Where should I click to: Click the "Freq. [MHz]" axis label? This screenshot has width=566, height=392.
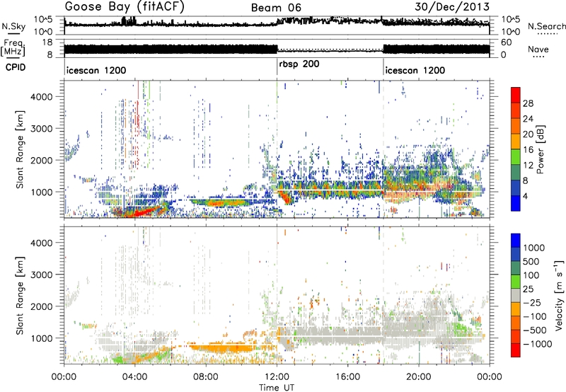tap(13, 48)
